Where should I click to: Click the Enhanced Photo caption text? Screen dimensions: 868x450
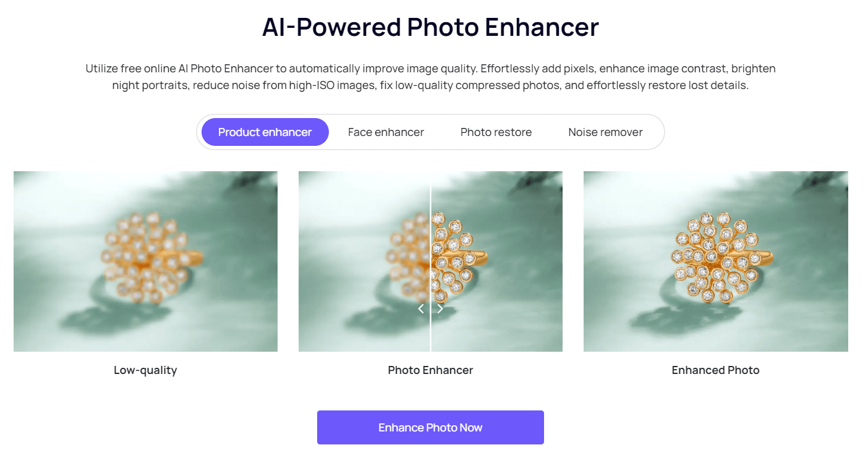pos(715,370)
